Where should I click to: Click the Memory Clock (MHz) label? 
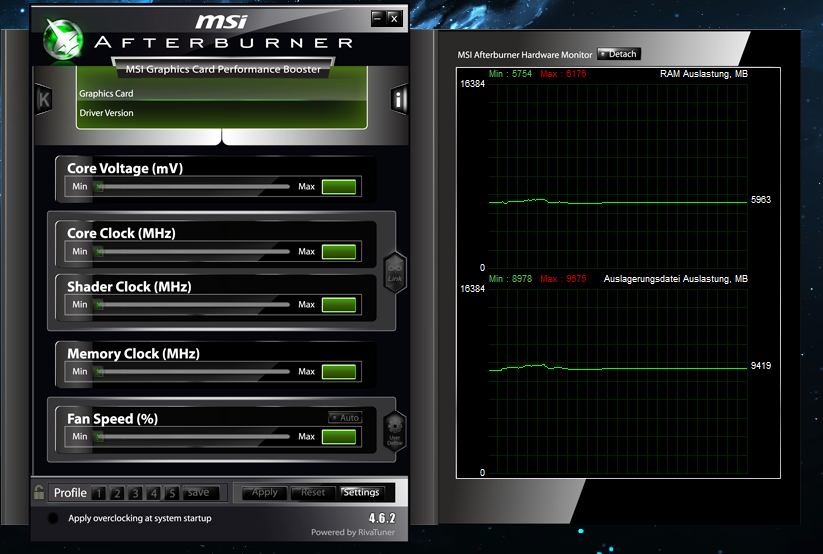(x=133, y=354)
